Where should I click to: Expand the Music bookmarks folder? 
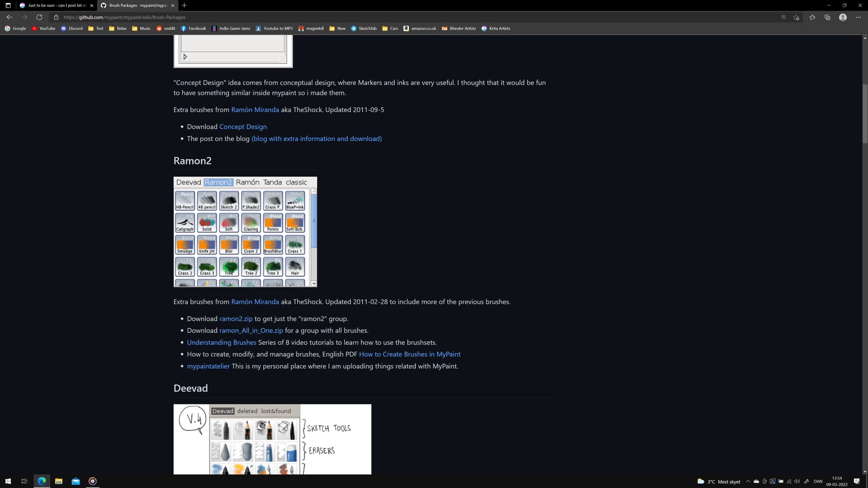141,28
